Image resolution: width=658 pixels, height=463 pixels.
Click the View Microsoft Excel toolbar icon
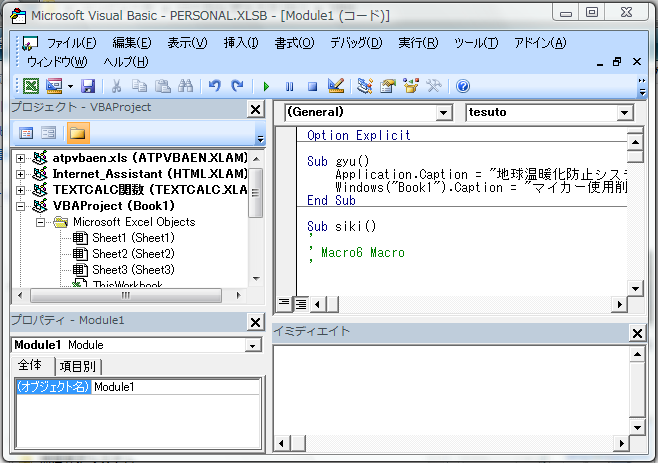click(x=31, y=86)
